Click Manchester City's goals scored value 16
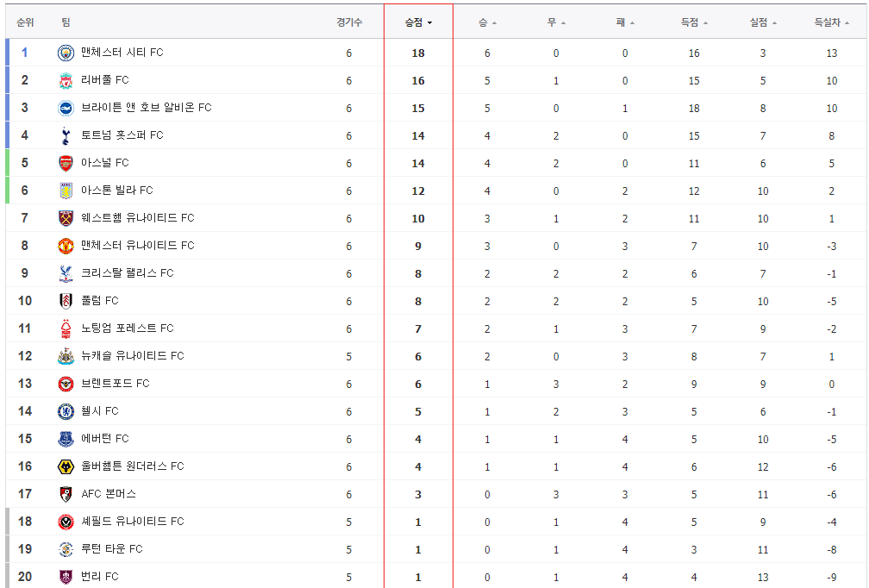 [x=694, y=53]
